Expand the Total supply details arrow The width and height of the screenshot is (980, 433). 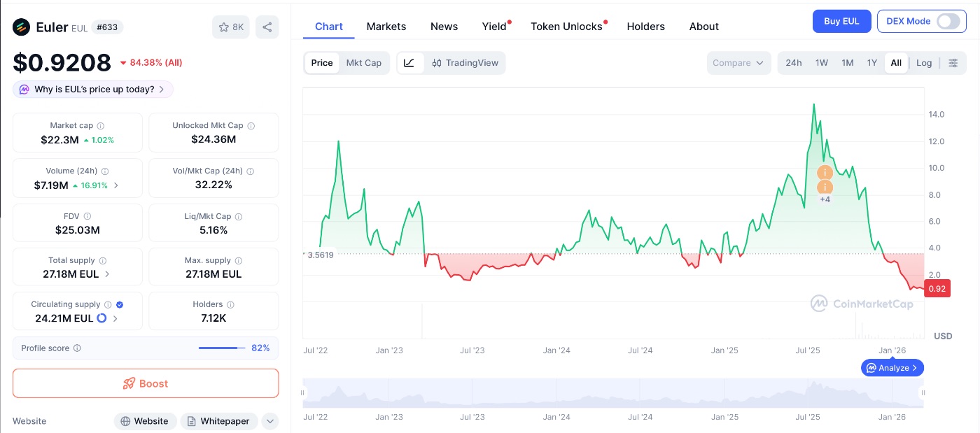pos(107,274)
